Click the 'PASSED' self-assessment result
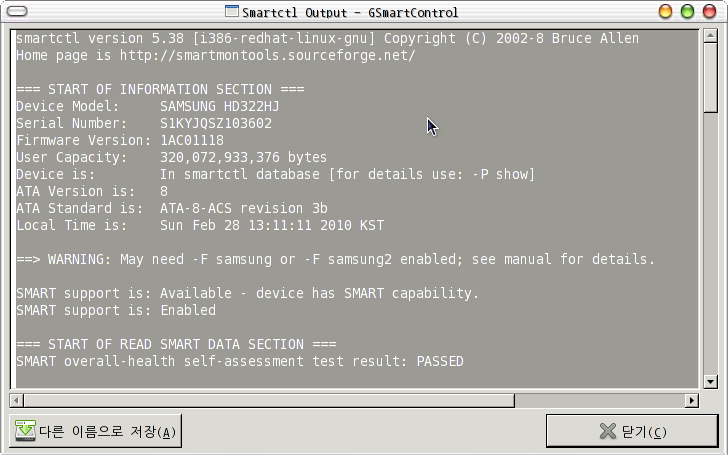Screen dimensions: 728x455 coord(440,361)
